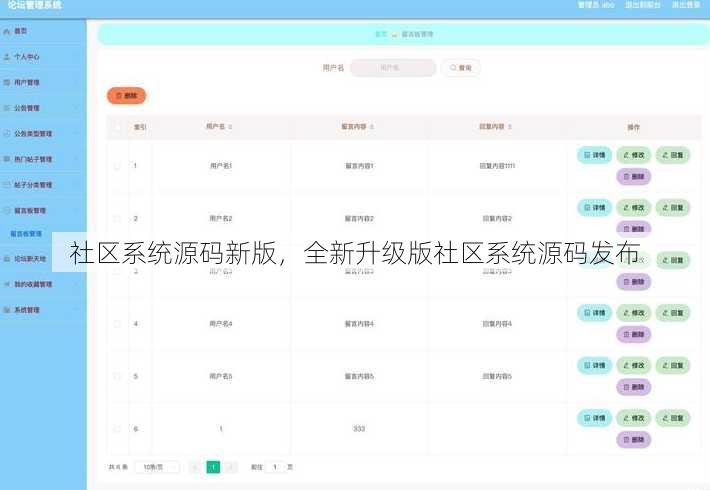Click 回复 for row 3
This screenshot has width=710, height=490.
pyautogui.click(x=673, y=260)
